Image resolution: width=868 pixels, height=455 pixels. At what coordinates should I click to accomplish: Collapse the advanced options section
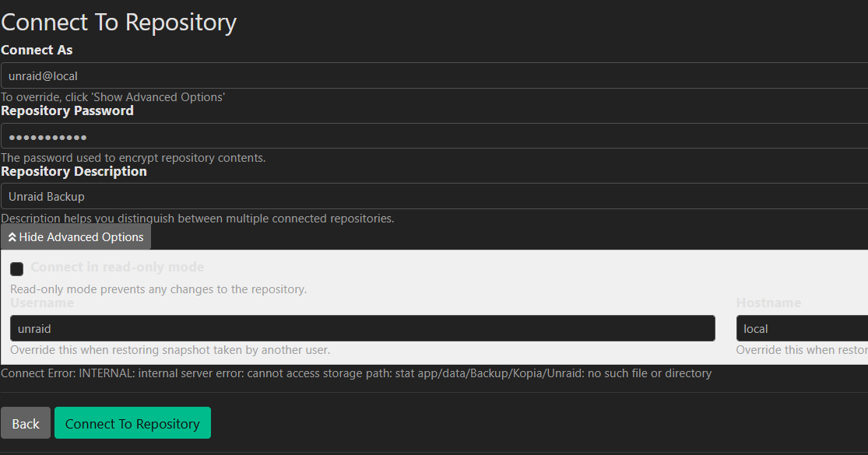[76, 236]
